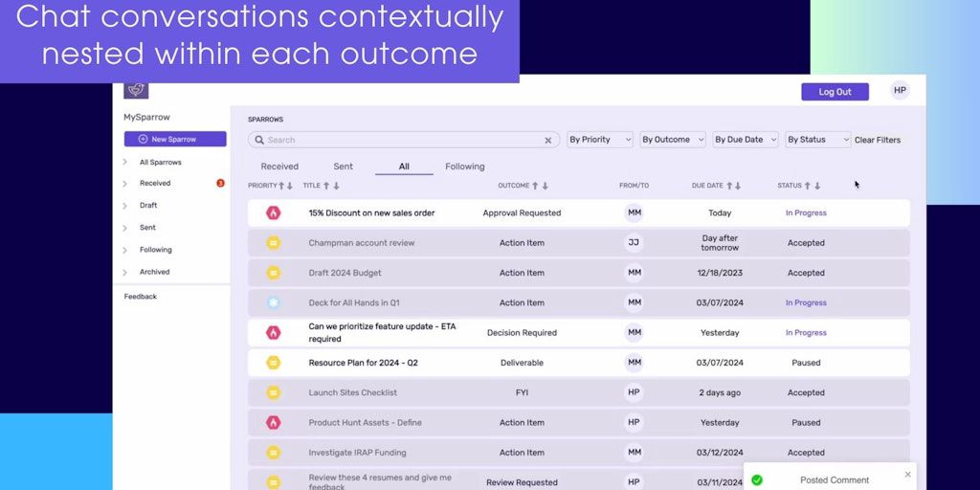Viewport: 980px width, 490px height.
Task: Click into the Search input field
Action: point(402,140)
